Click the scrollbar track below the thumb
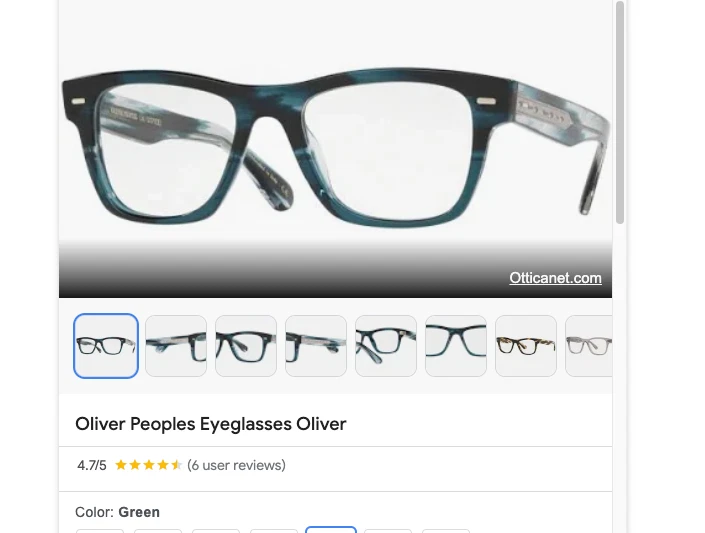Image resolution: width=705 pixels, height=533 pixels. click(620, 378)
